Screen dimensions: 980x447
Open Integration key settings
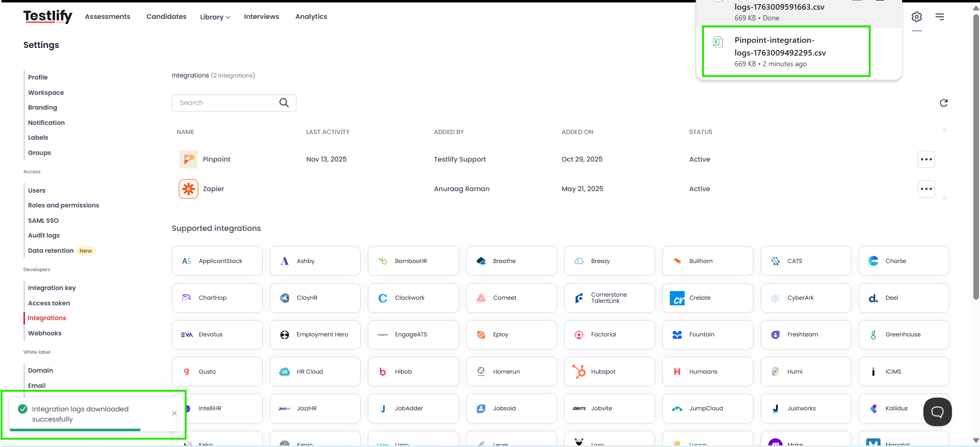[x=52, y=288]
